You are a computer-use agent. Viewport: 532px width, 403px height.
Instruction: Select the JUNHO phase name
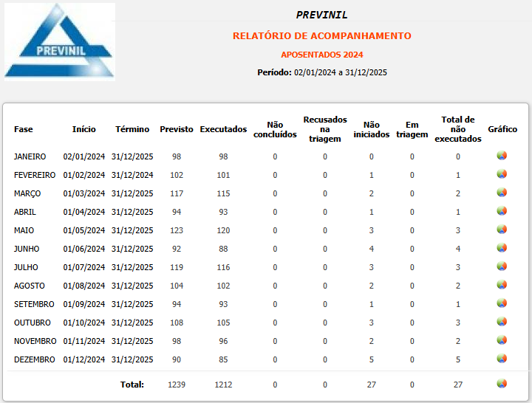(x=27, y=249)
